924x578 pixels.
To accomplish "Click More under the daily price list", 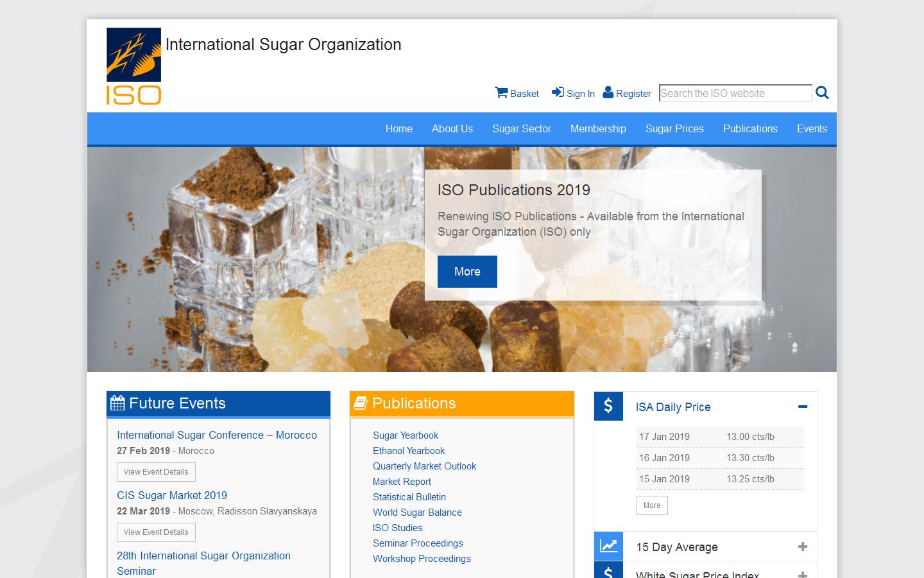I will click(652, 505).
